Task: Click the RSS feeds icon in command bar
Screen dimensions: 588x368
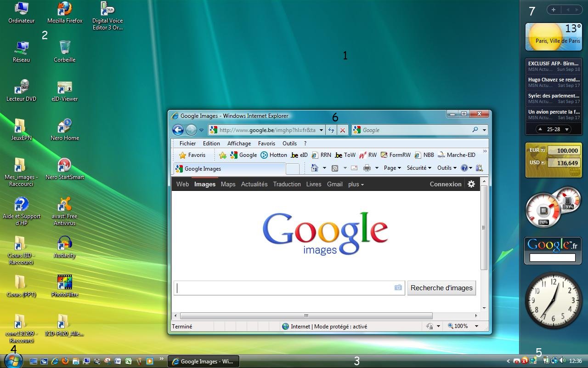Action: coord(335,168)
